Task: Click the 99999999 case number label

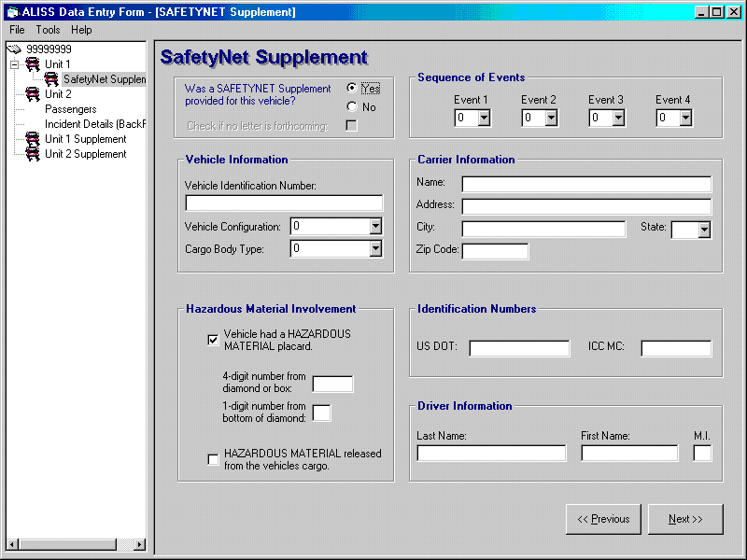Action: coord(49,49)
